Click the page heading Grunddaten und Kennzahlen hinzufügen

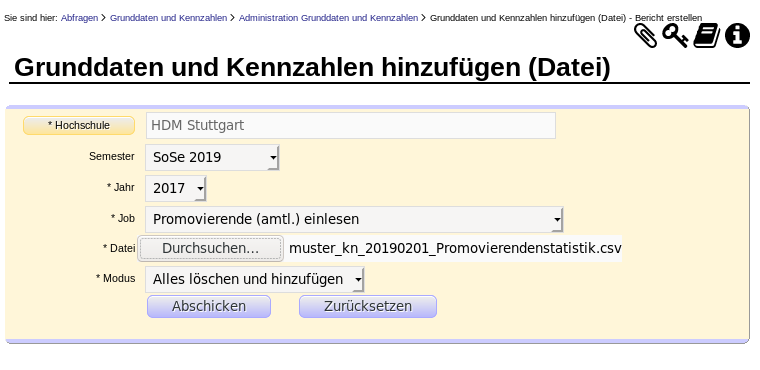(x=312, y=67)
